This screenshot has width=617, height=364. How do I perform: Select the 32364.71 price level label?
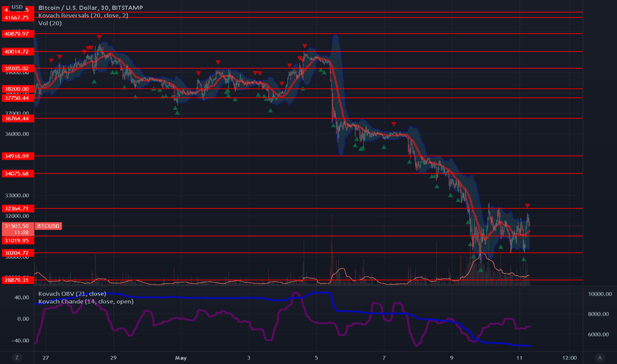(18, 208)
